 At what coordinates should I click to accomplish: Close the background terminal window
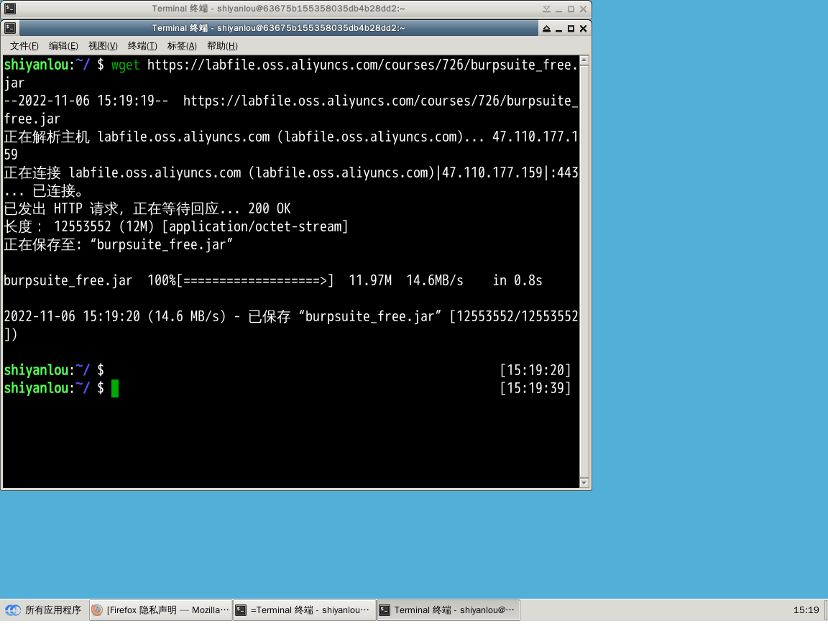point(584,9)
